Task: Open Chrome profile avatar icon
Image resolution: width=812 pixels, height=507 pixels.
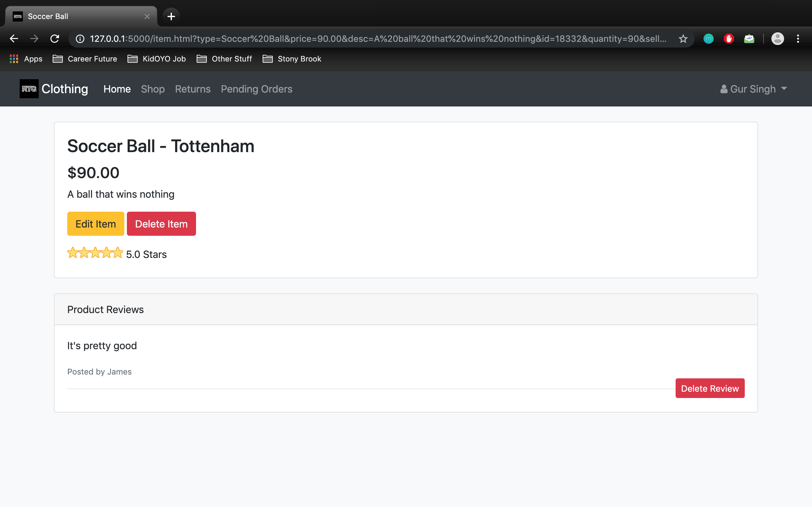Action: [777, 39]
